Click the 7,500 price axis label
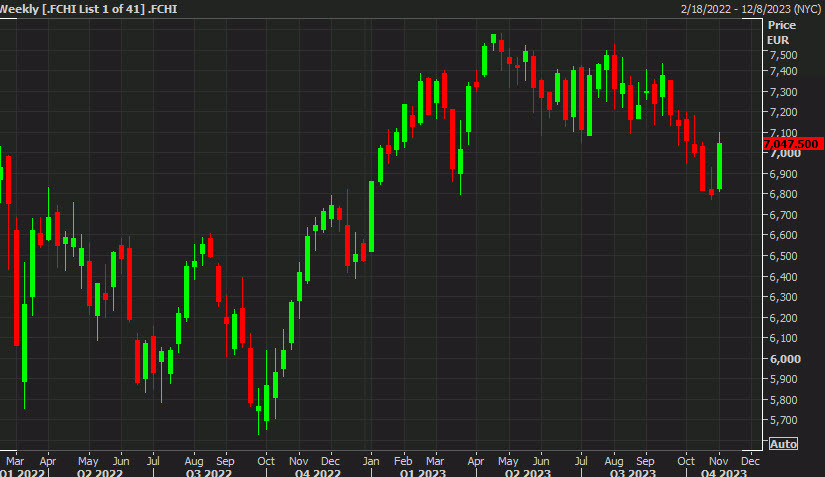 pos(782,55)
